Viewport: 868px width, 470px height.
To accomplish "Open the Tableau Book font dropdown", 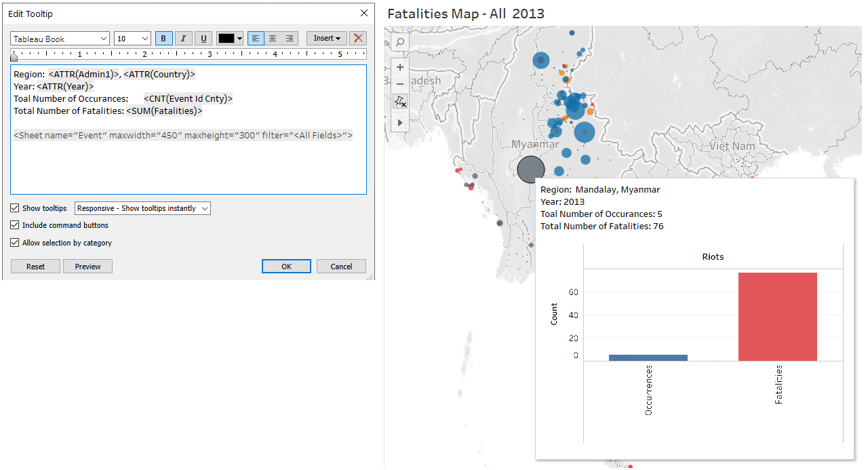I will (60, 39).
